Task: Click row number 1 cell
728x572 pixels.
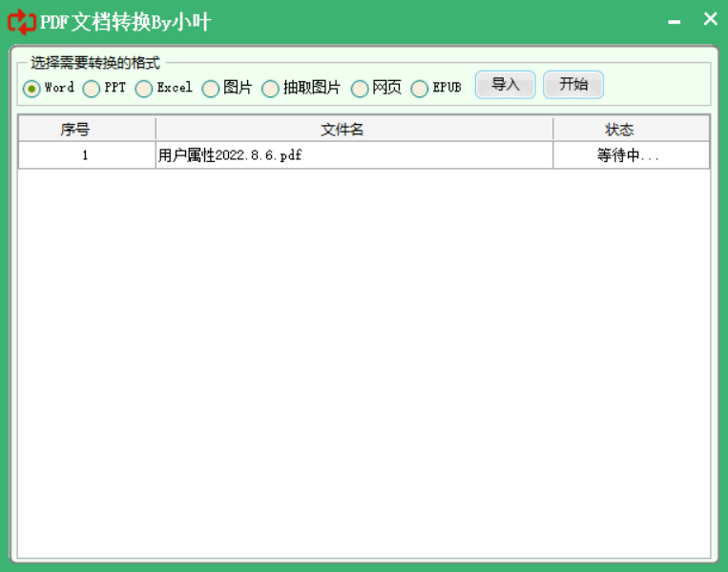Action: (x=87, y=155)
